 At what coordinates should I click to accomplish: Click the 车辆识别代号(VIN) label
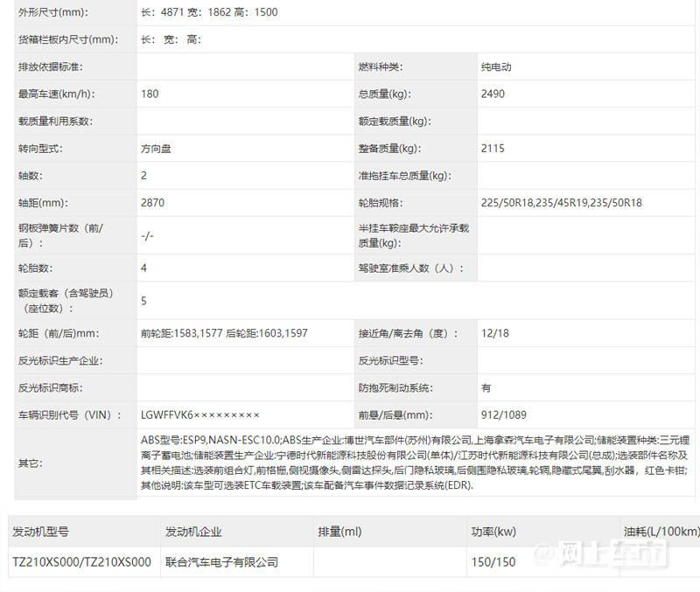pyautogui.click(x=70, y=414)
